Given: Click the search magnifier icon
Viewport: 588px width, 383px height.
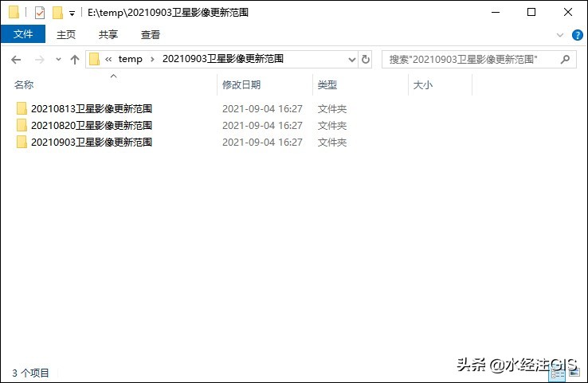Looking at the screenshot, I should point(565,59).
